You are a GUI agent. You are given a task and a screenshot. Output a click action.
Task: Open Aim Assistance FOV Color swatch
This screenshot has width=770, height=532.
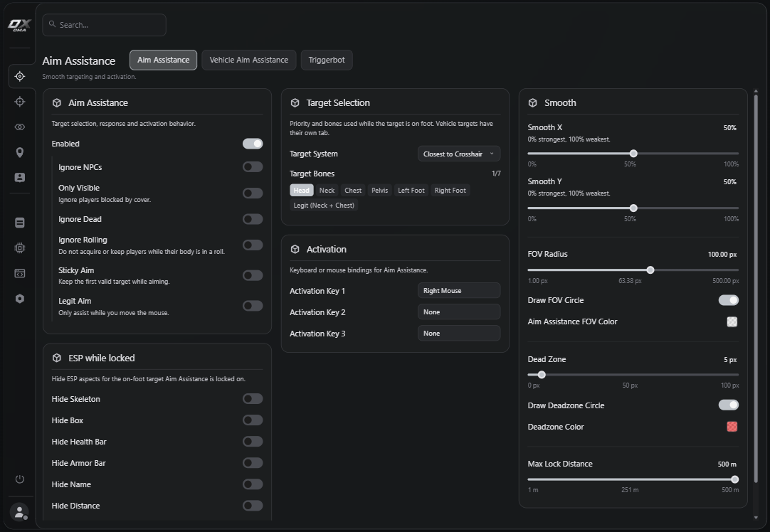point(732,321)
